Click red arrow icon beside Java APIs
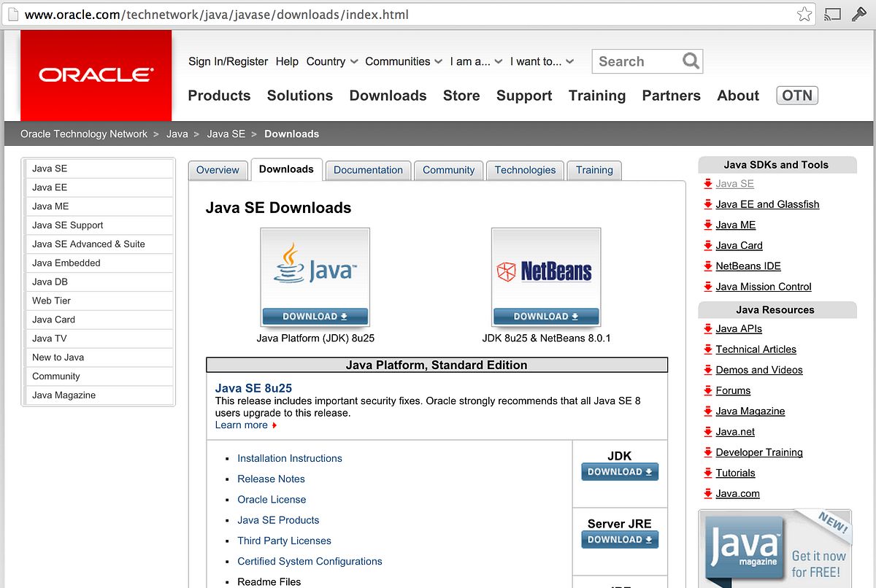 tap(708, 329)
